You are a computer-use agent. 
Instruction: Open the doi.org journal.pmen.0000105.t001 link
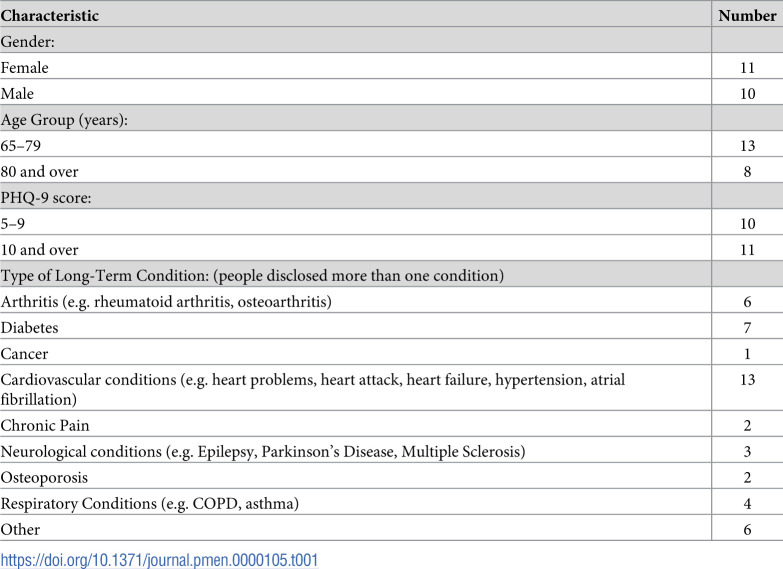pyautogui.click(x=159, y=560)
